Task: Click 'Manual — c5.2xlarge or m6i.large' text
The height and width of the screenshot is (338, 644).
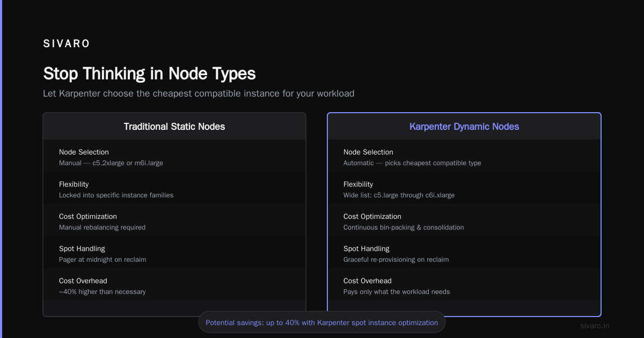Action: tap(111, 163)
